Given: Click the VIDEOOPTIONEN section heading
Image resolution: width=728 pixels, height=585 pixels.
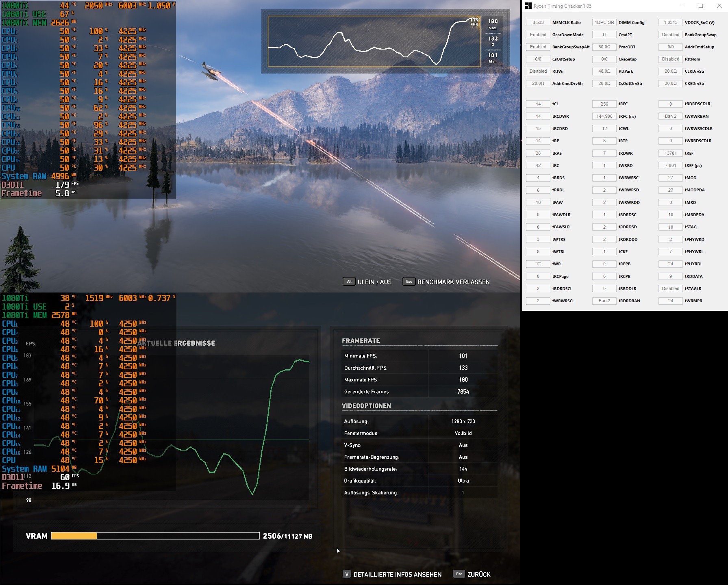Looking at the screenshot, I should tap(366, 406).
